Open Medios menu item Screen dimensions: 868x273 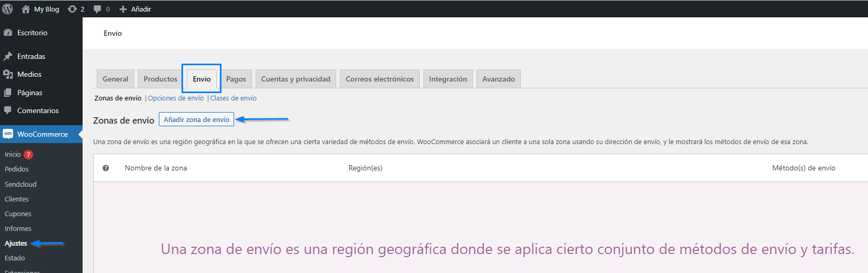point(29,74)
